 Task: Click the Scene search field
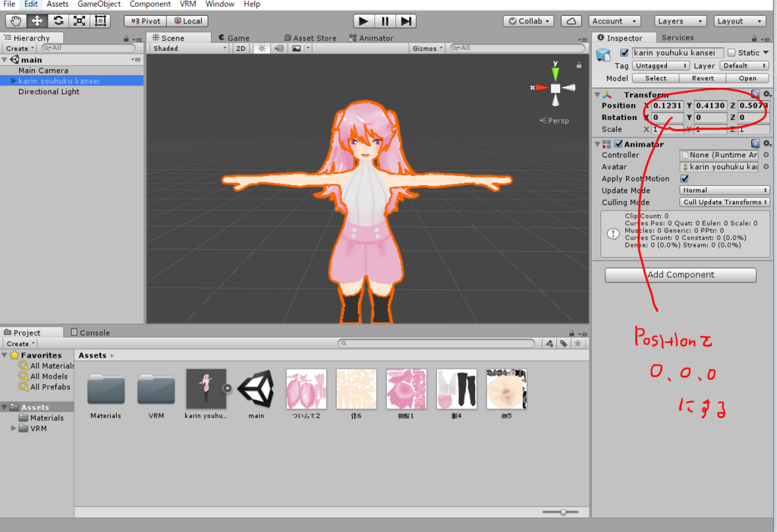tap(517, 48)
